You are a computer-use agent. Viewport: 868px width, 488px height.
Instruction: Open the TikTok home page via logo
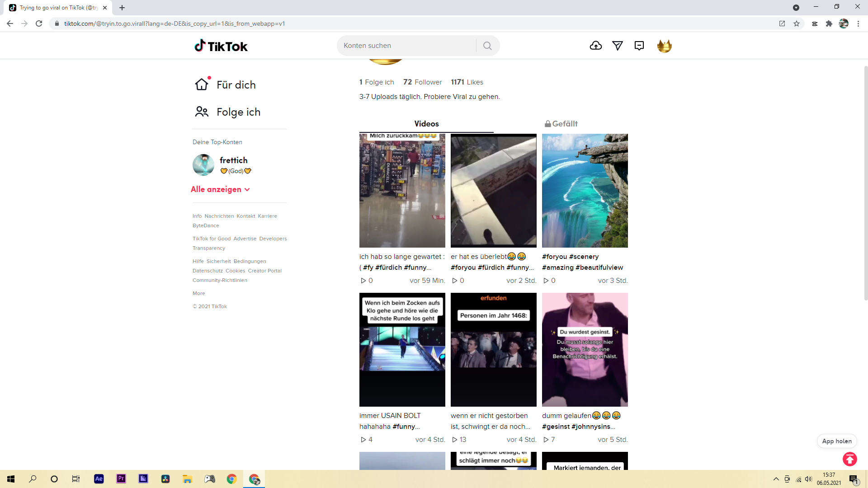pos(220,46)
